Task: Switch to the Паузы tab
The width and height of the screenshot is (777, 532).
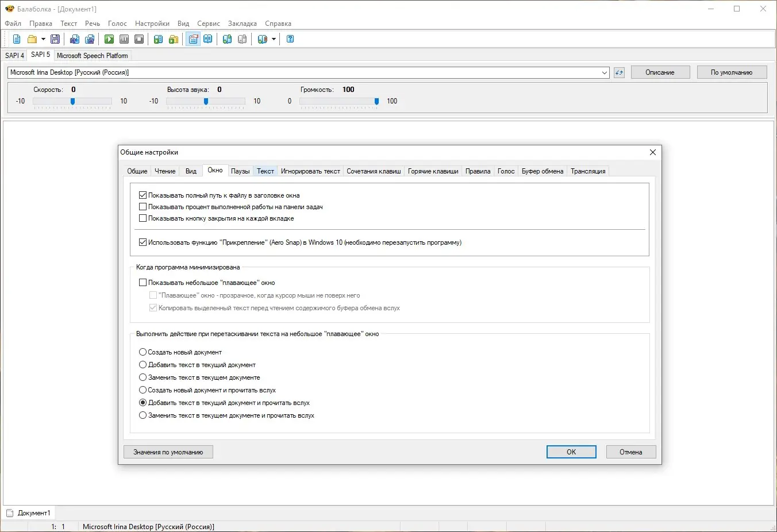Action: (x=240, y=171)
